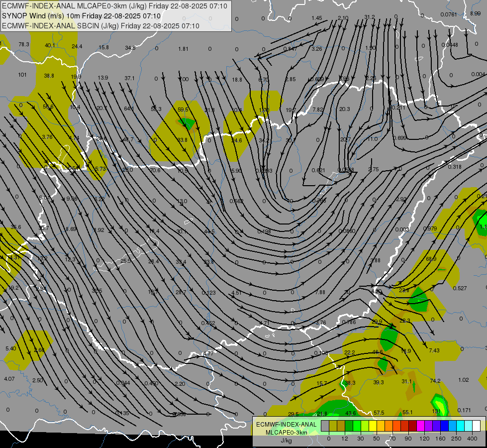Click the map value 4.77

[208, 353]
